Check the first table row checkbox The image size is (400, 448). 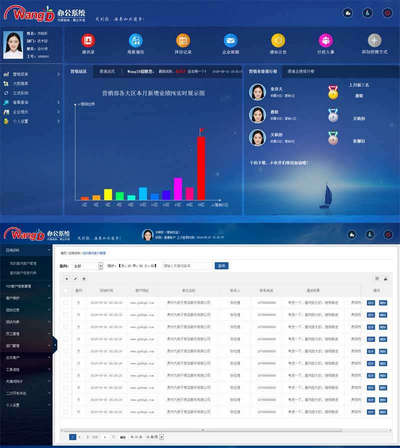[66, 303]
